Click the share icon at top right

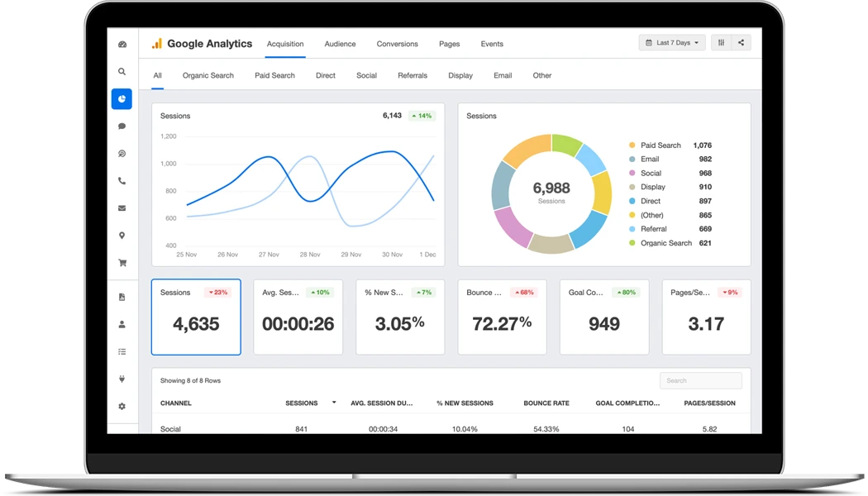pos(742,42)
